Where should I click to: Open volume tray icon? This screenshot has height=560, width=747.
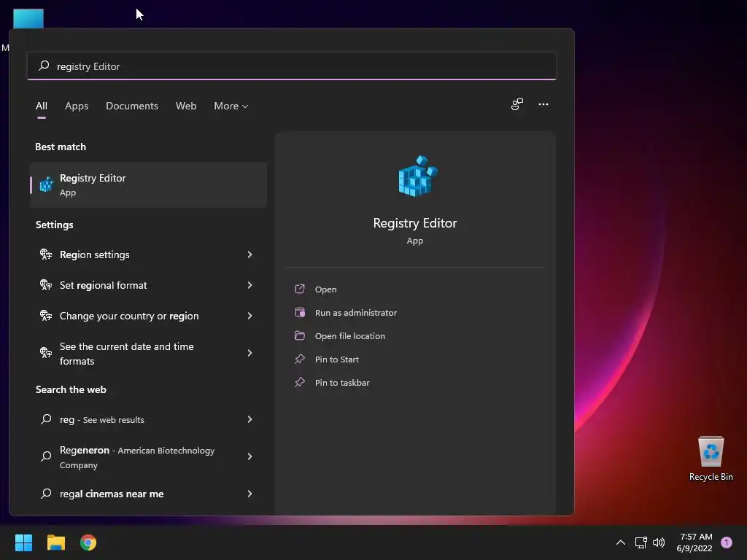(x=659, y=542)
